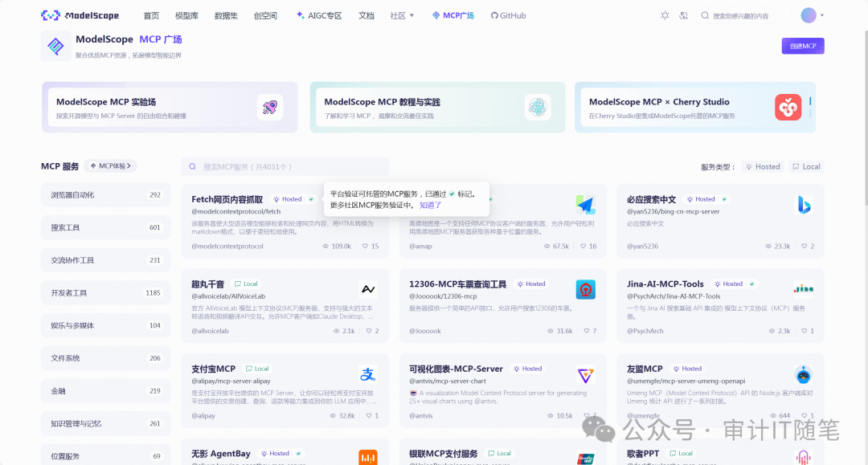Open 数据集 in the top navigation
This screenshot has width=868, height=465.
pos(226,15)
